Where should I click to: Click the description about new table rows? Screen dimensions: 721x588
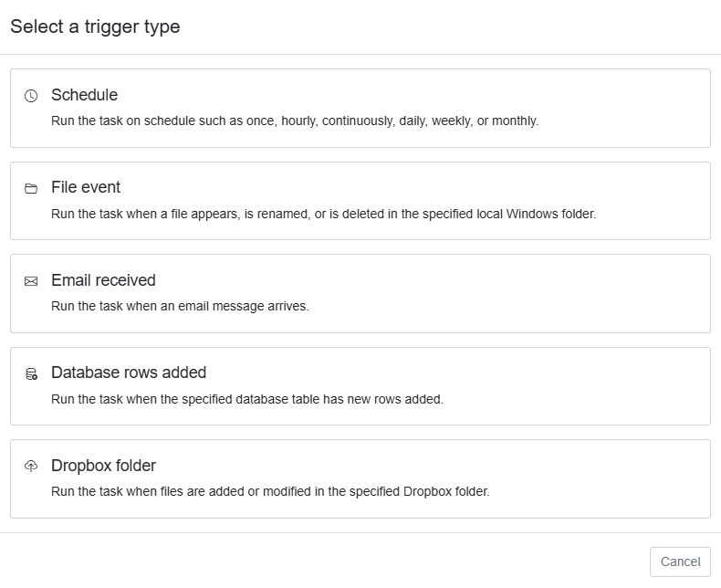tap(247, 399)
